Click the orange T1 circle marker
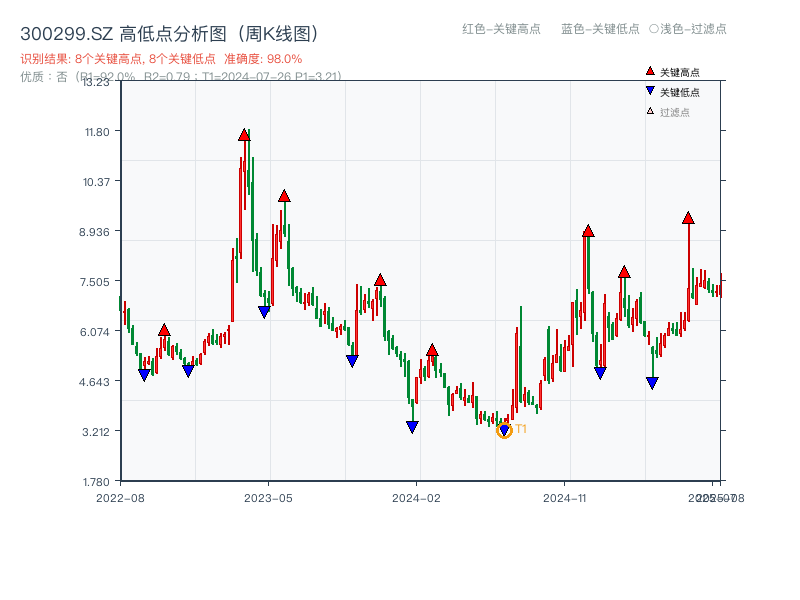 click(x=504, y=430)
